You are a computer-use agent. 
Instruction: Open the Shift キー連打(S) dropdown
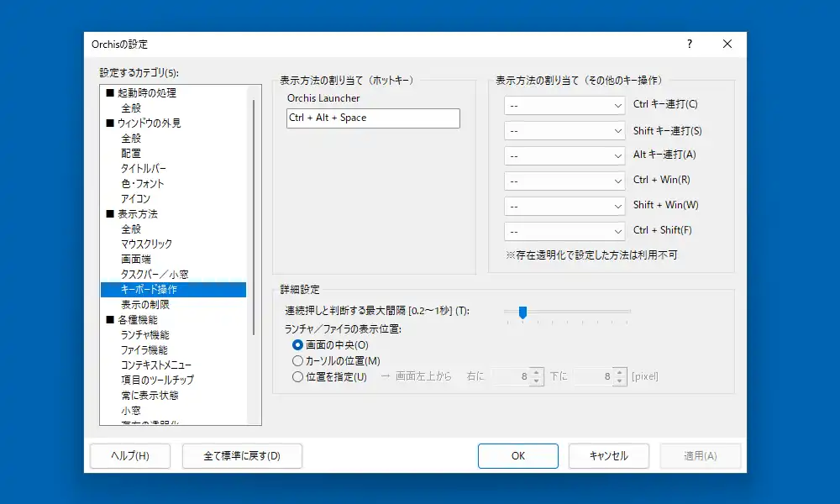pyautogui.click(x=564, y=131)
